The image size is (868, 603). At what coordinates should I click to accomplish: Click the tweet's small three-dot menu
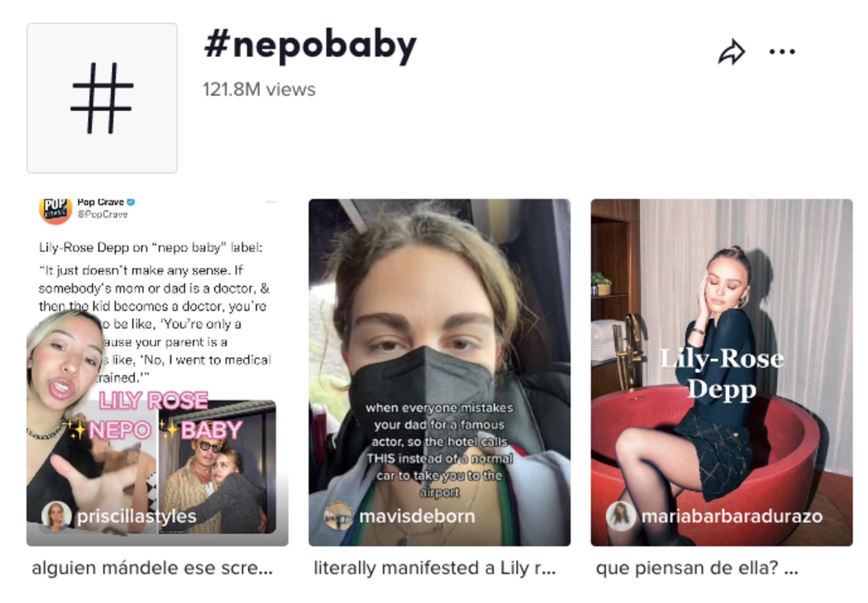[270, 202]
